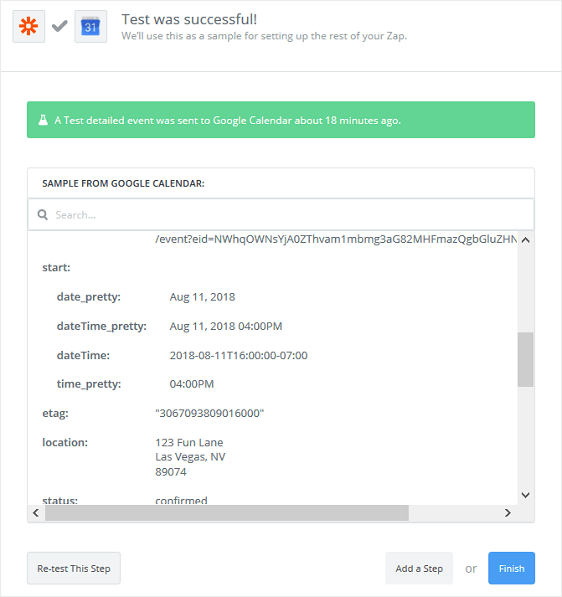Image resolution: width=562 pixels, height=597 pixels.
Task: Click the scroll right arrow of sample panel
Action: point(508,513)
